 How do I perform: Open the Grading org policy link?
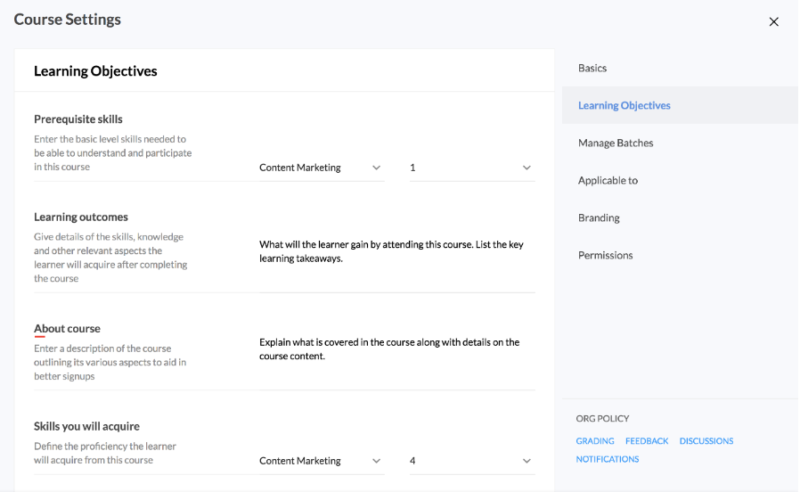(x=595, y=441)
